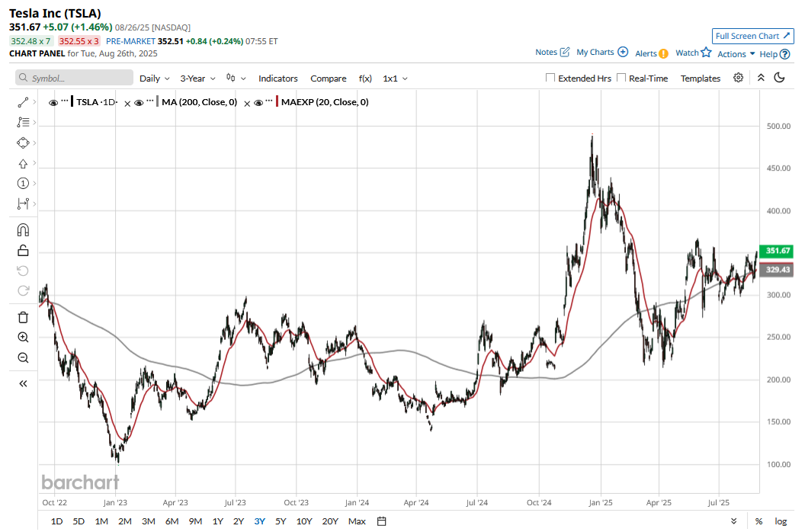Toggle percent scale button
The height and width of the screenshot is (532, 808).
click(x=758, y=521)
